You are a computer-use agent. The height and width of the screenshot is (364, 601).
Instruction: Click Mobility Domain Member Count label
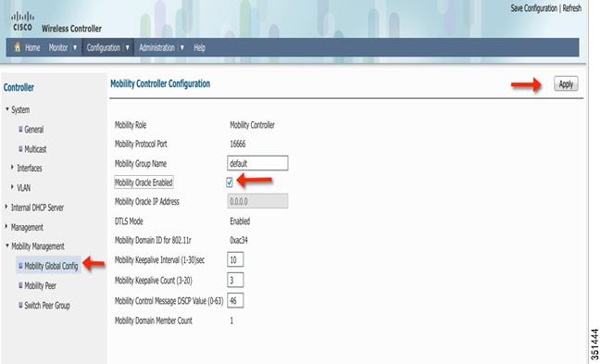click(154, 320)
